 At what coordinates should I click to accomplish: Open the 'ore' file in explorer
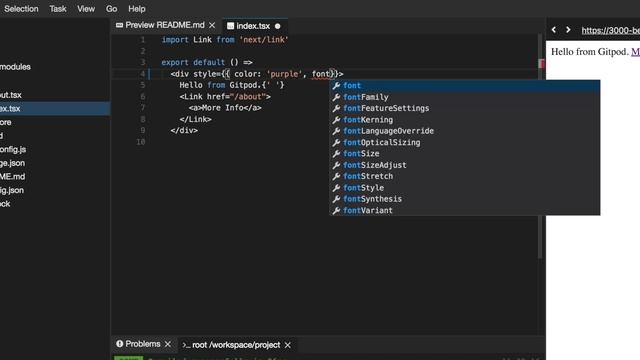[6, 122]
